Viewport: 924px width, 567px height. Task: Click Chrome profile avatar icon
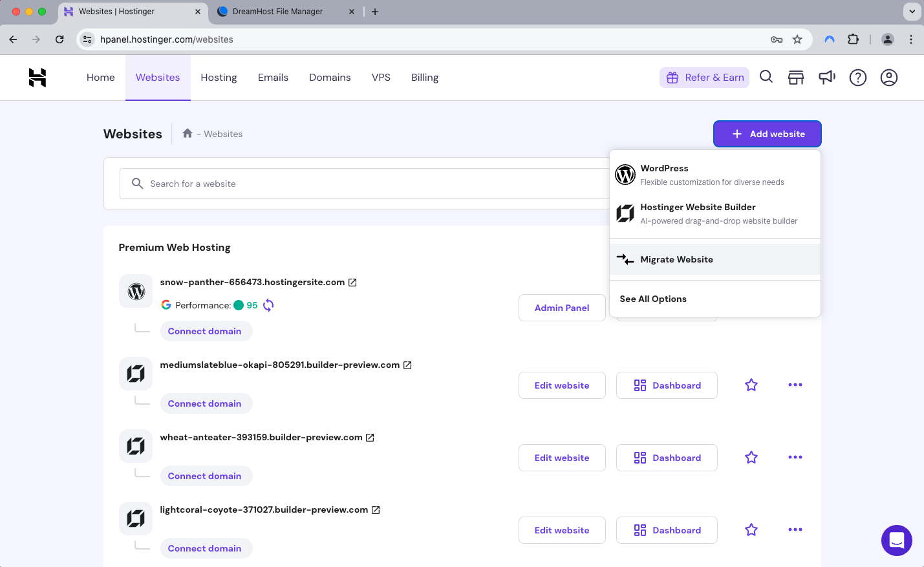point(888,39)
